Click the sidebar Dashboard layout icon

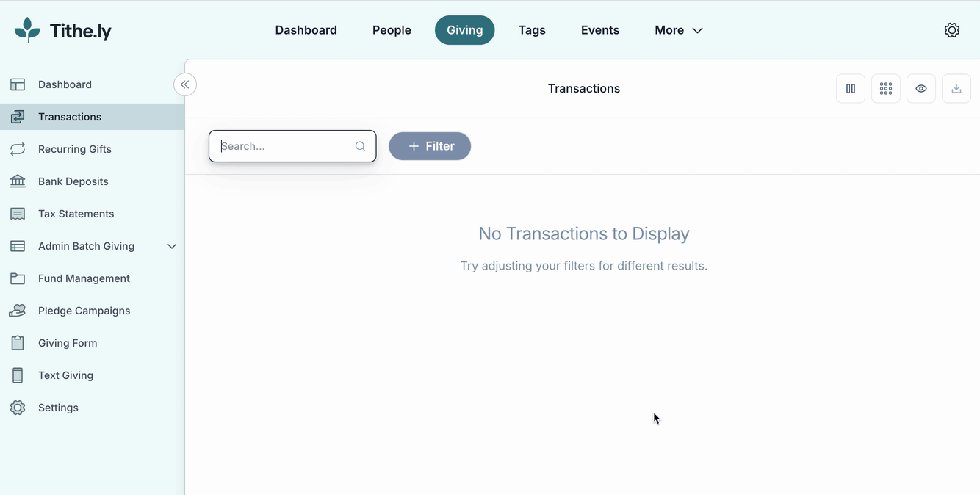(18, 84)
